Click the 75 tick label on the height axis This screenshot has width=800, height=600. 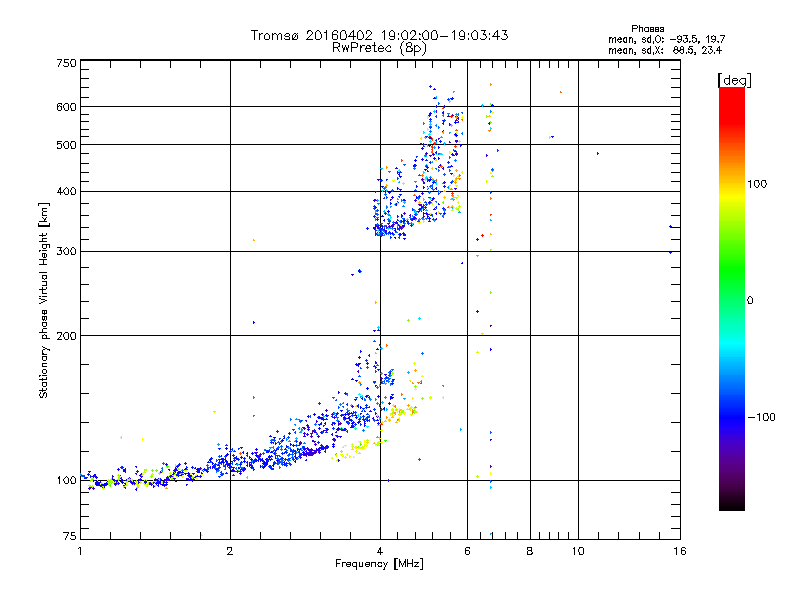(x=70, y=536)
